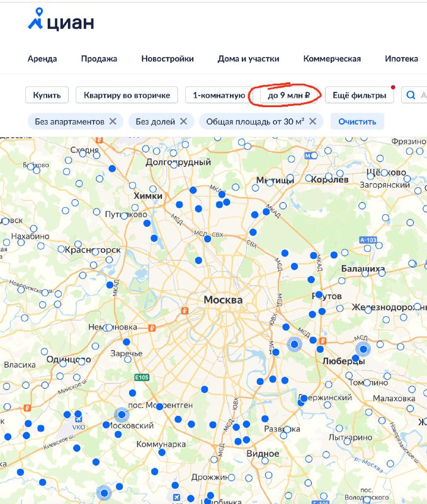
Task: Remove the Без долей filter chip
Action: point(183,122)
